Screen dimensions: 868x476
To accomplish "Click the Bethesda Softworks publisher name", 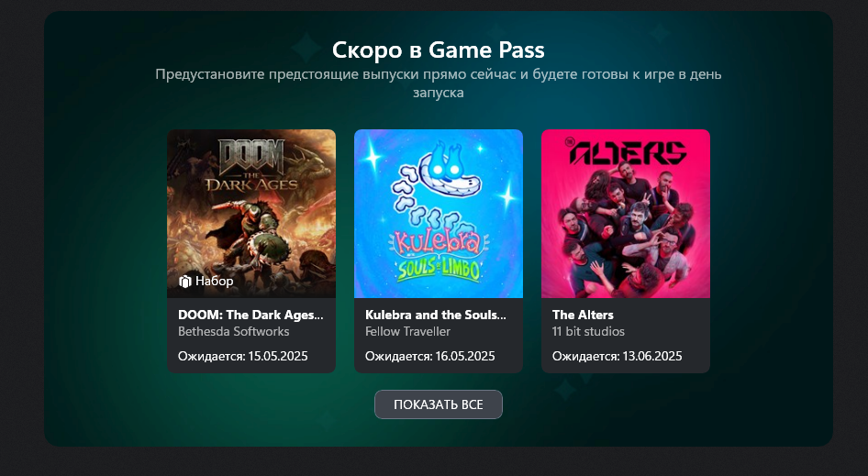I will (x=234, y=331).
